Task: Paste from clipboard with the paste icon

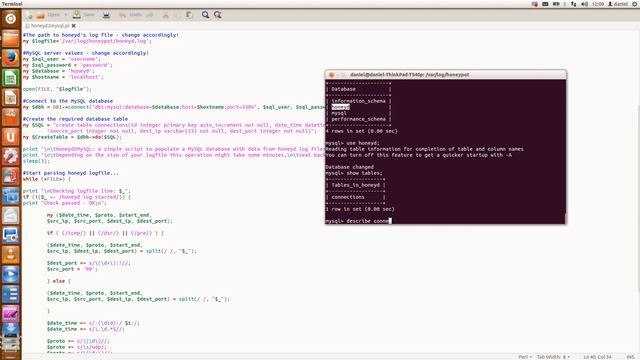Action: tap(189, 15)
